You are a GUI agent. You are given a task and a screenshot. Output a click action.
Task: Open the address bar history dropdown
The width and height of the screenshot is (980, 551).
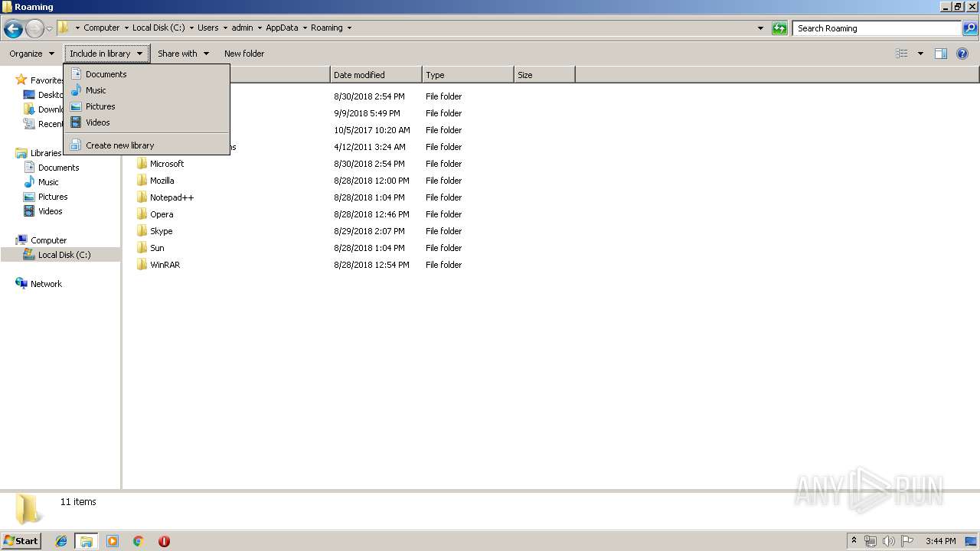tap(760, 28)
